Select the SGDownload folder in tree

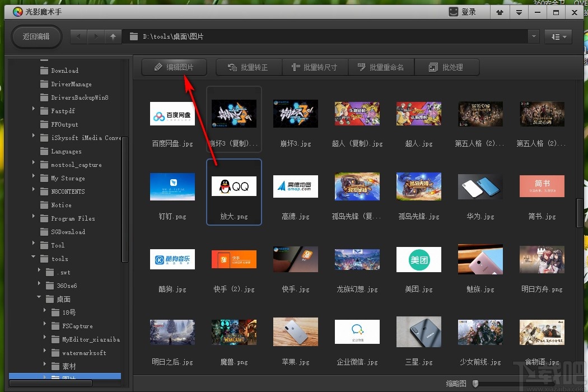click(x=63, y=232)
